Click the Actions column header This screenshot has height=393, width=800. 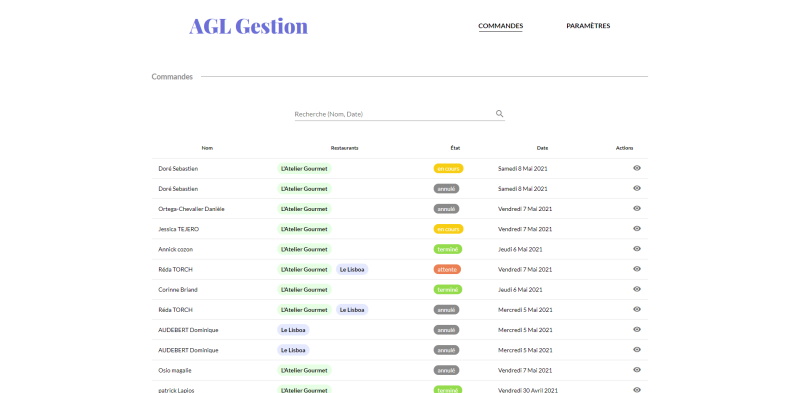pyautogui.click(x=624, y=148)
